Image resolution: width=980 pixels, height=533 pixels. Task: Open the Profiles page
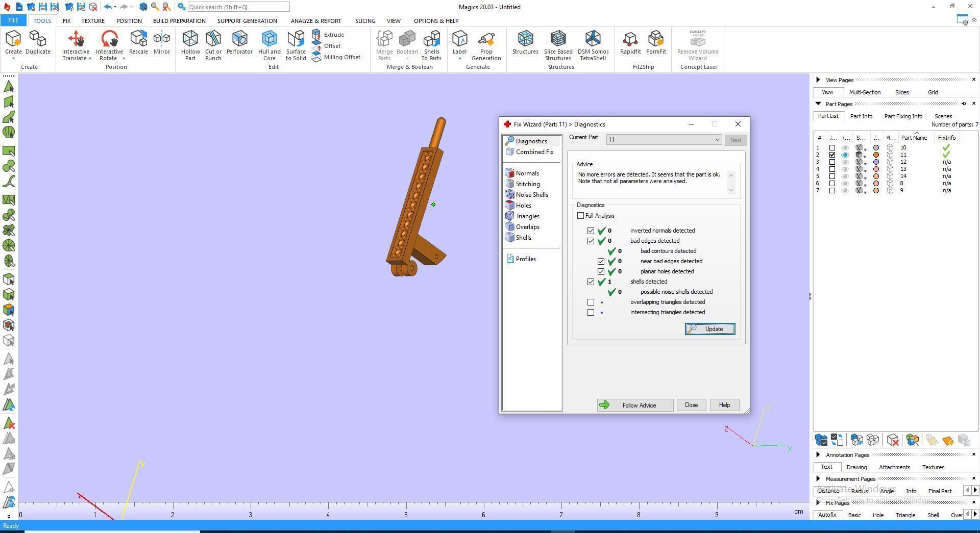pos(521,259)
